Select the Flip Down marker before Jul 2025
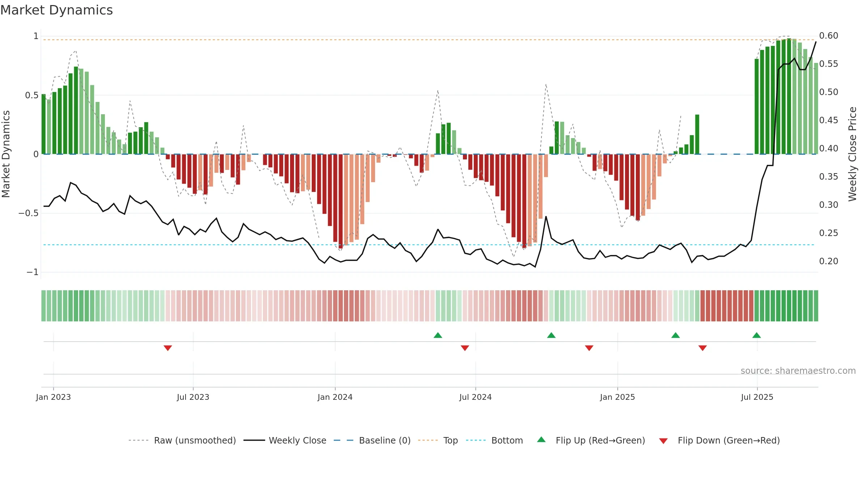Screen dimensions: 868x488 coord(703,348)
